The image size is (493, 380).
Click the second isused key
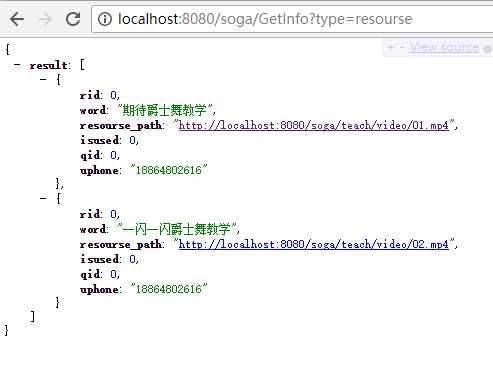(x=99, y=259)
